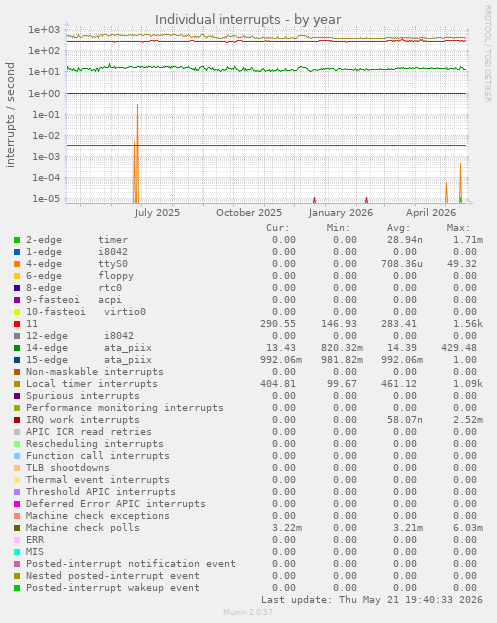Click the 15-edge ata_piix legend label

click(89, 360)
